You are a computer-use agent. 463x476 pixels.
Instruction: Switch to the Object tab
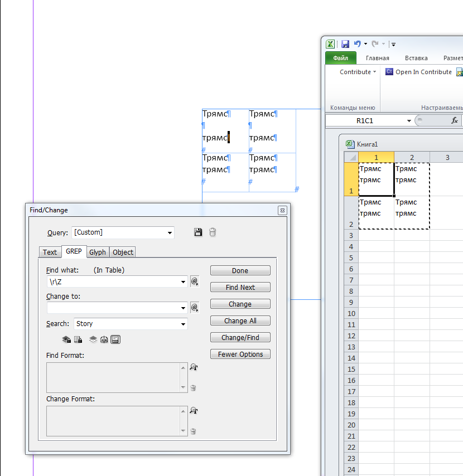click(123, 252)
